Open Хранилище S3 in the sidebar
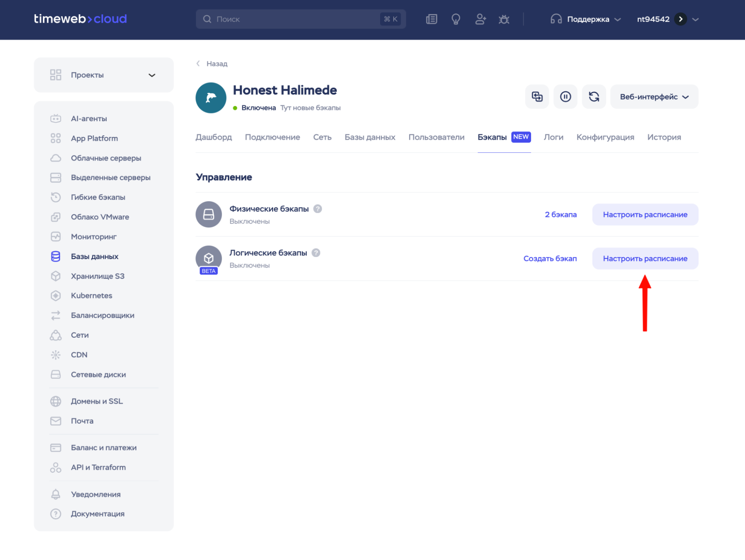The width and height of the screenshot is (745, 560). tap(98, 276)
